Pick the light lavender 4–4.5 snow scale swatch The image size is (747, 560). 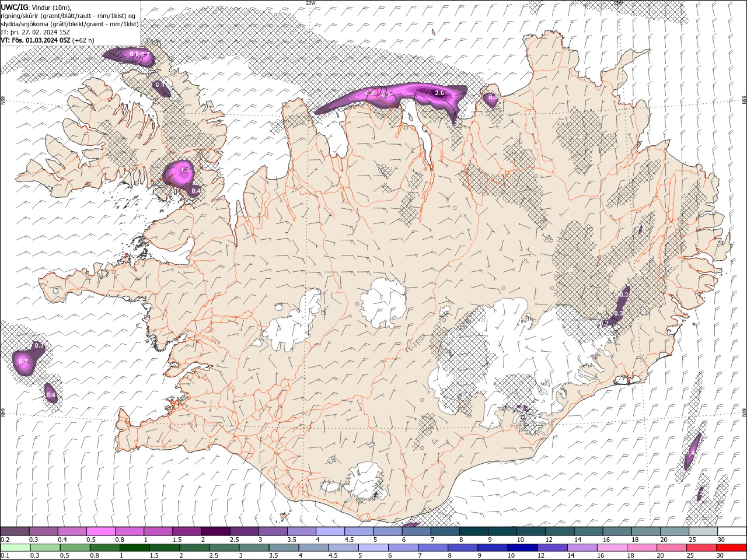[x=330, y=531]
